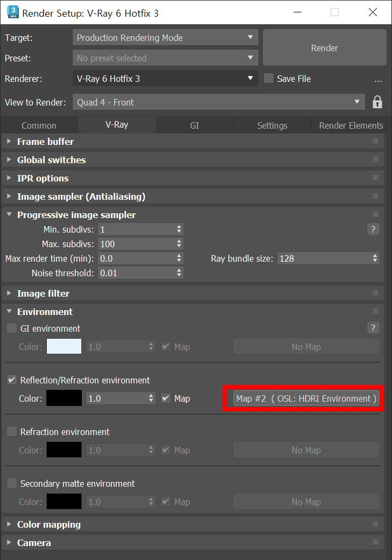Select the V-Ray tab

117,124
